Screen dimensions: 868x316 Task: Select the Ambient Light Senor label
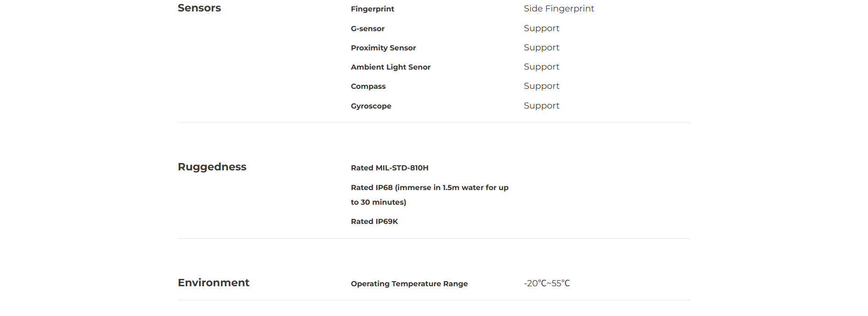390,67
